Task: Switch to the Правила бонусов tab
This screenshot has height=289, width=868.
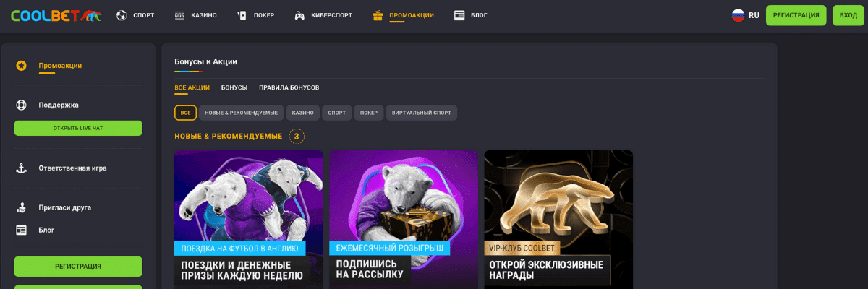Action: (289, 87)
